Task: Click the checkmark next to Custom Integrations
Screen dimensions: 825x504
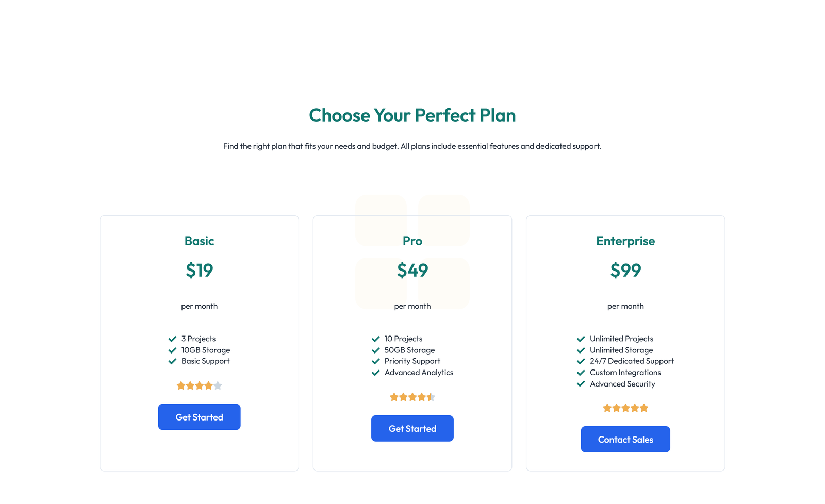Action: [581, 373]
